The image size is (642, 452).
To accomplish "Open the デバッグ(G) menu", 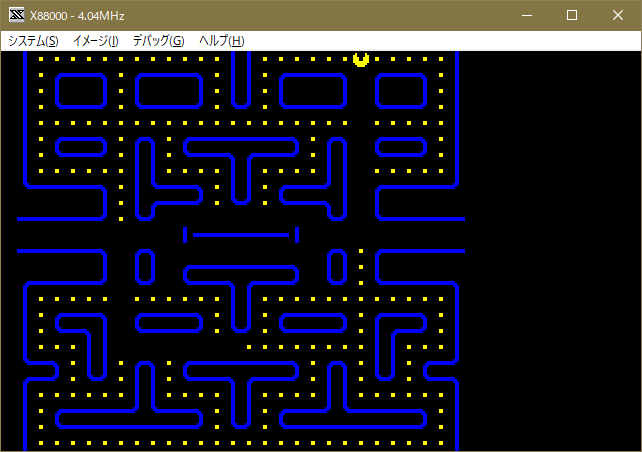I will pos(158,41).
